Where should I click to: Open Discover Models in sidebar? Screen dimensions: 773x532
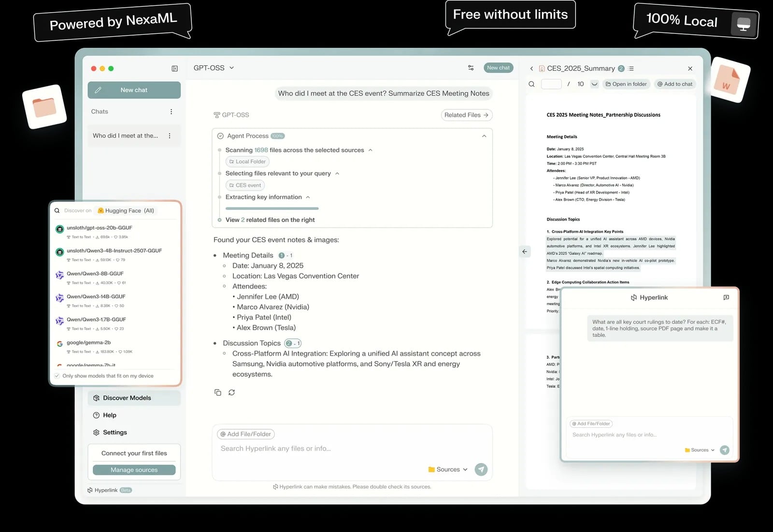coord(127,398)
